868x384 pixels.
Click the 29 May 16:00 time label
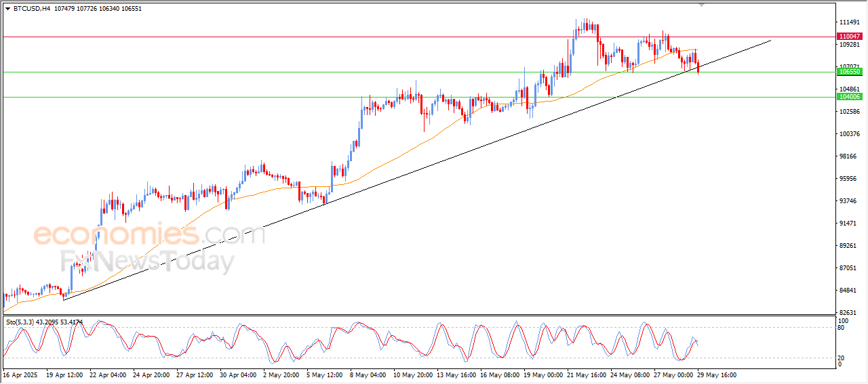tap(715, 375)
